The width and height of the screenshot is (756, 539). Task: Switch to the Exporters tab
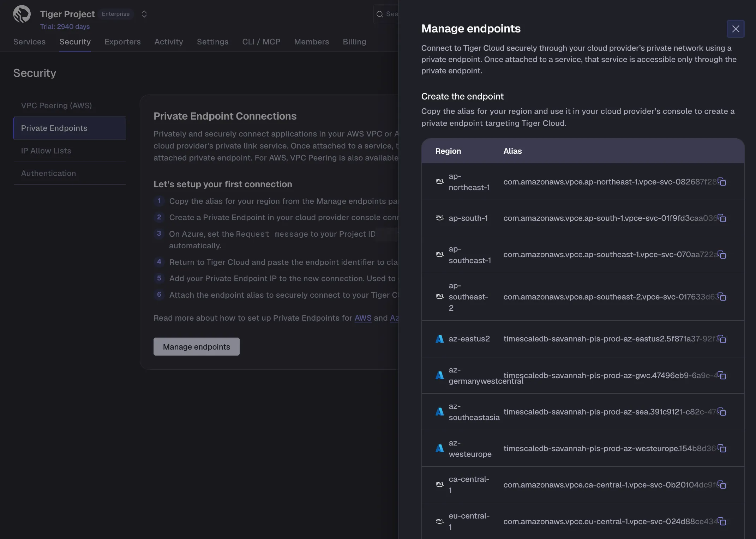[122, 42]
